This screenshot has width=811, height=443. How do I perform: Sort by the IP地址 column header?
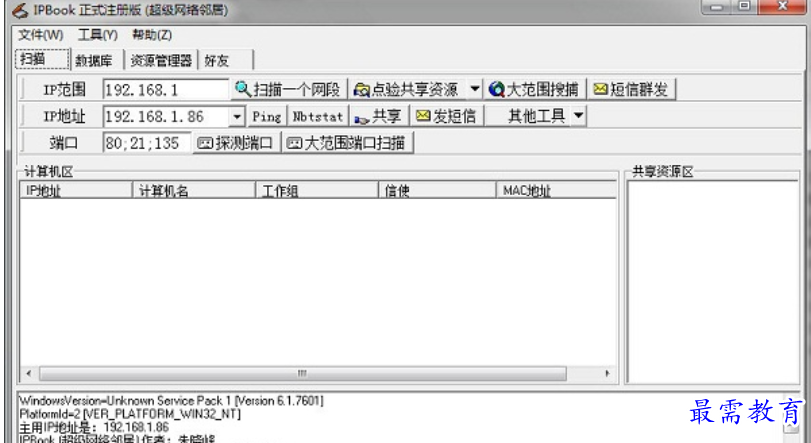tap(76, 191)
